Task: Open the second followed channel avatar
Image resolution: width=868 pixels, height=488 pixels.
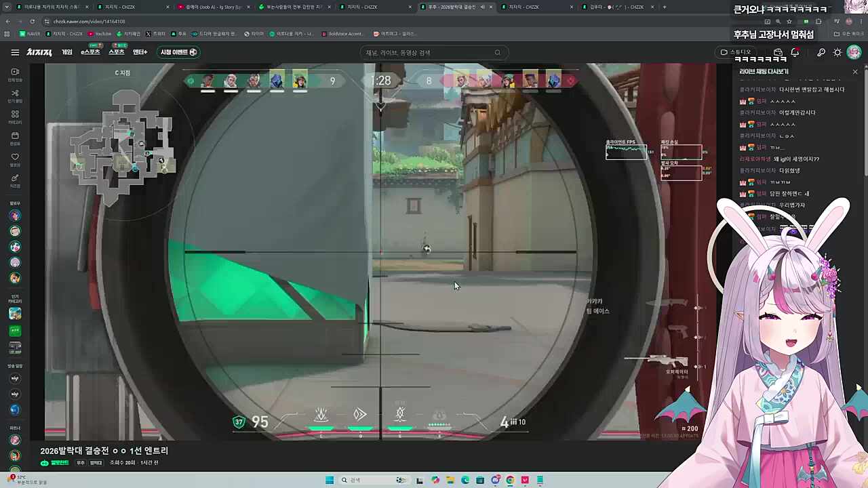Action: (15, 231)
